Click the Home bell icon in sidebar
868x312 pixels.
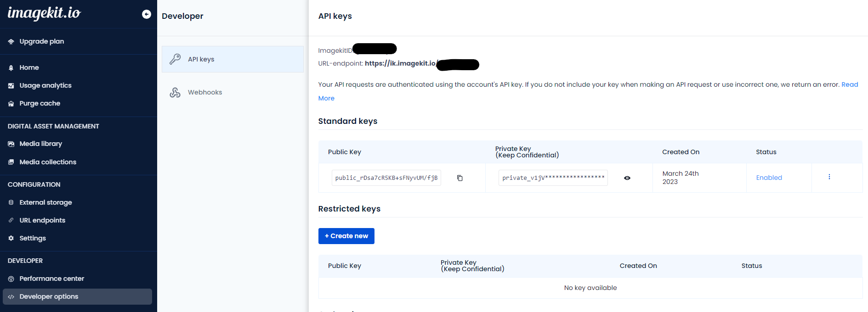coord(11,68)
